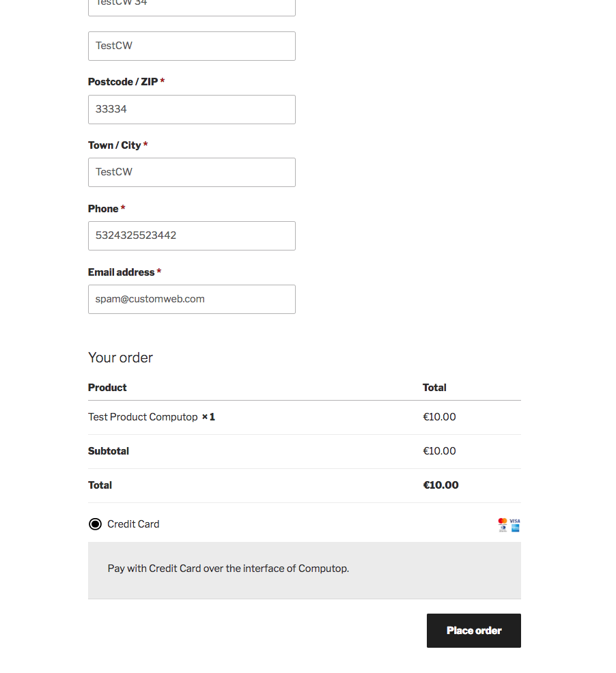Click the Town / City field label
Image resolution: width=616 pixels, height=673 pixels.
click(114, 145)
